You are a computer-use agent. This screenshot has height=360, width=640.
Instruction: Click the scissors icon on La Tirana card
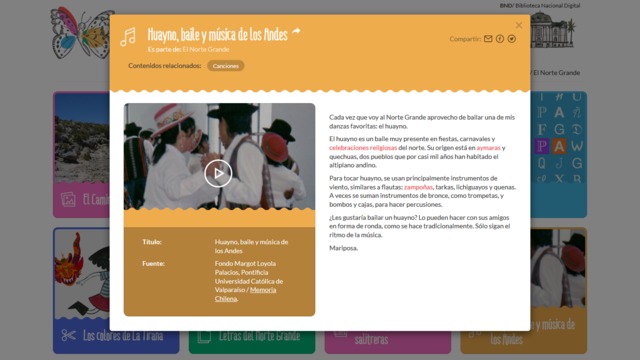[x=68, y=336]
